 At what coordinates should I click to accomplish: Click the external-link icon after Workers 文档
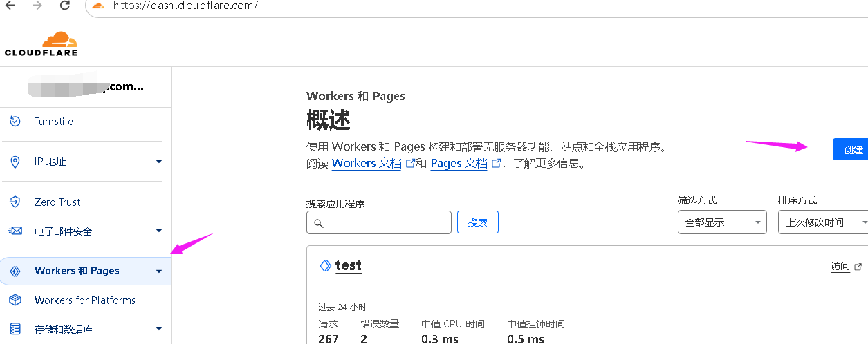coord(409,164)
